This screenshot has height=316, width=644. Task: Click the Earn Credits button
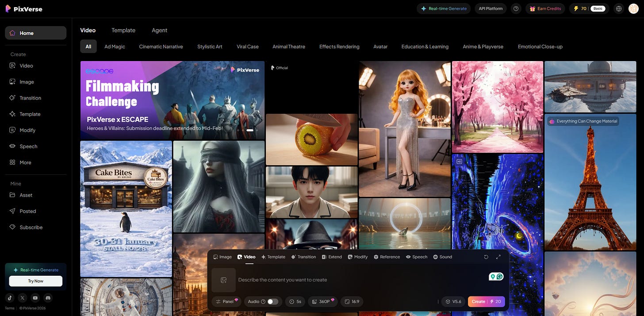tap(545, 8)
